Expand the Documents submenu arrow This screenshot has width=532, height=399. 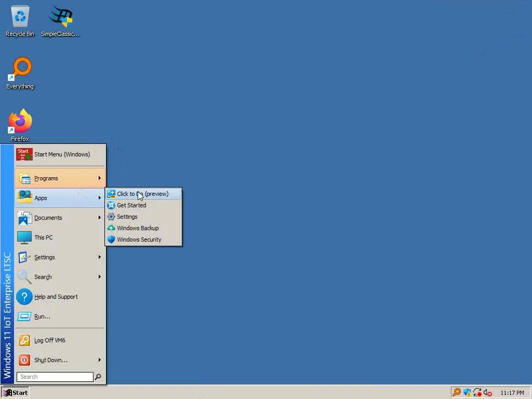(99, 218)
